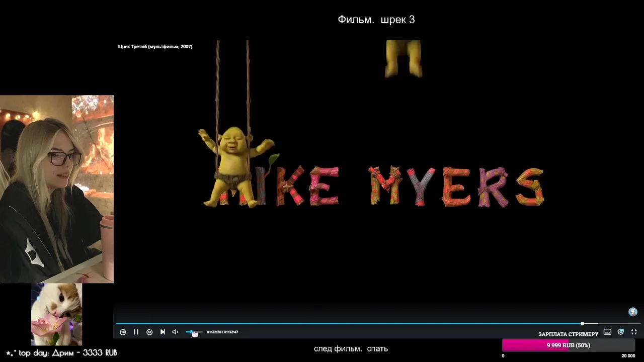Viewport: 644px width, 362px height.
Task: Mute the player volume speaker icon
Action: point(175,332)
